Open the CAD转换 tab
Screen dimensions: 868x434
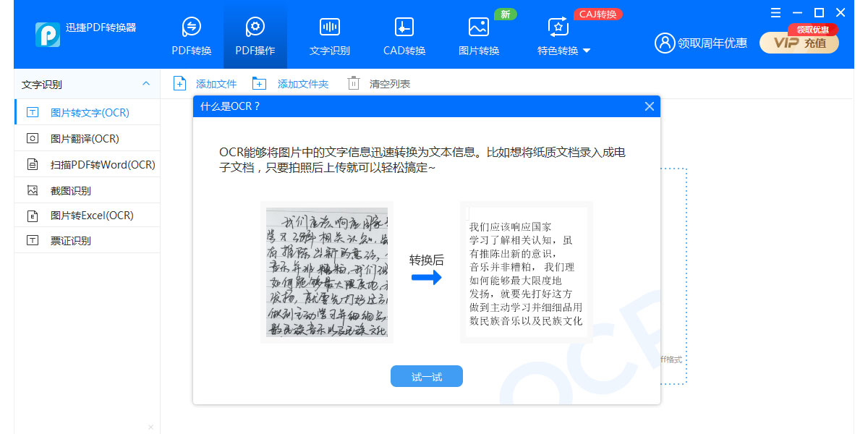[x=404, y=35]
